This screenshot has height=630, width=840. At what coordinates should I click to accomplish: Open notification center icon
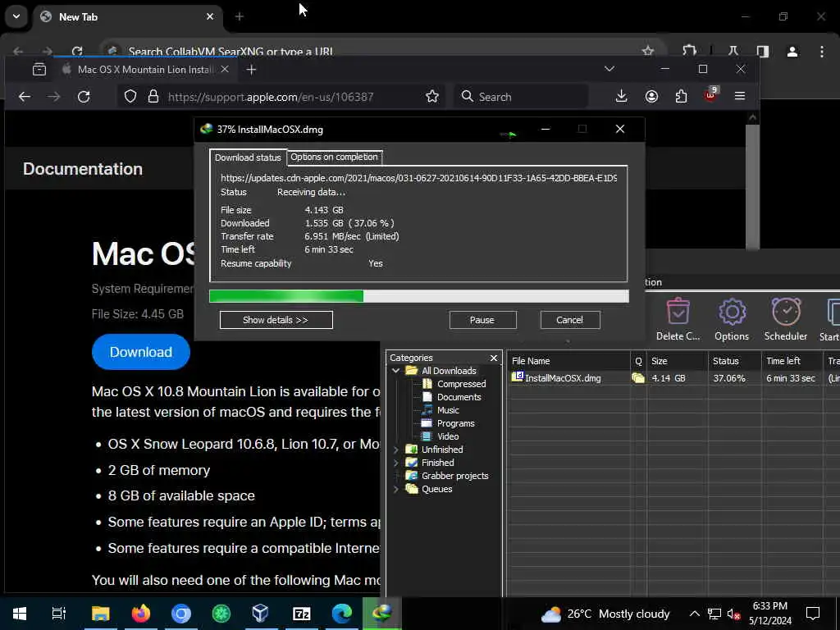pos(813,614)
